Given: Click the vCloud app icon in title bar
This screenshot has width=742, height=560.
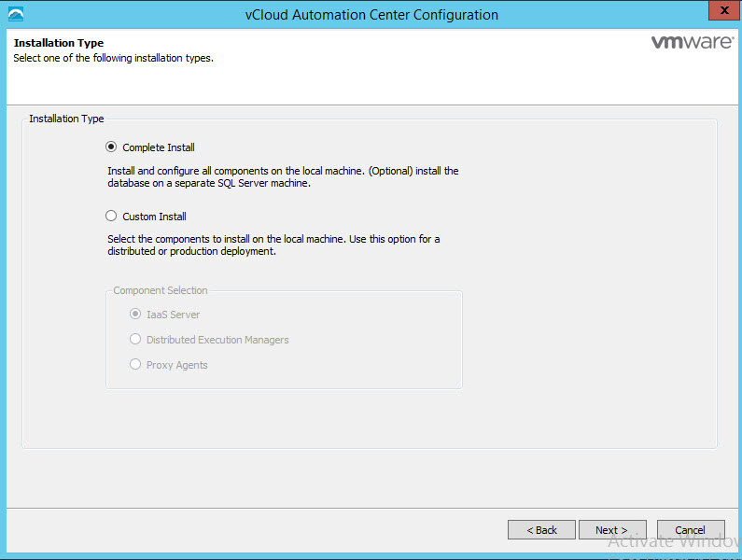Looking at the screenshot, I should point(15,14).
